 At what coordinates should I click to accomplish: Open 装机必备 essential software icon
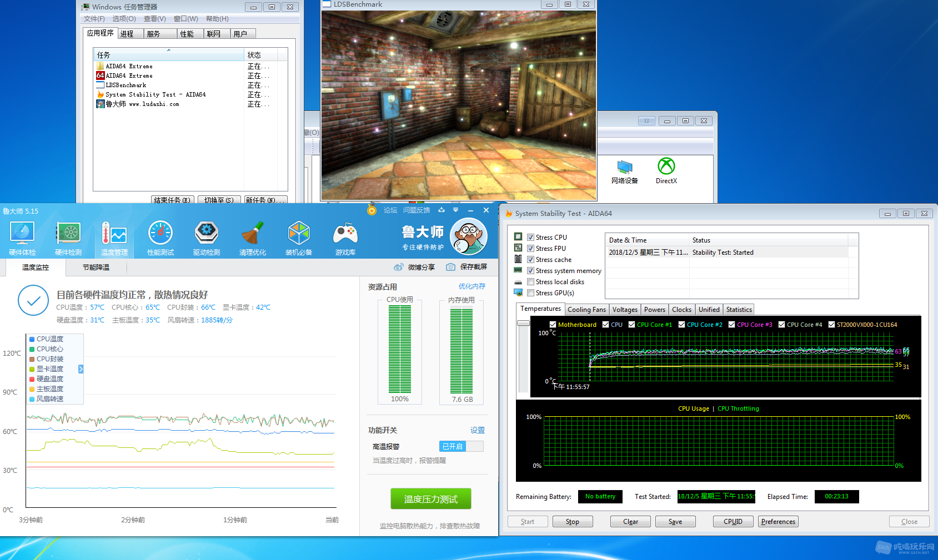tap(299, 238)
